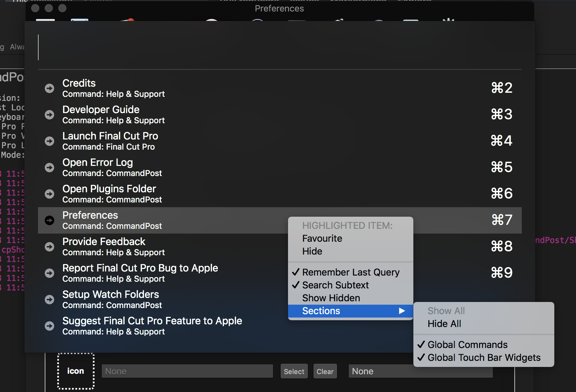Image resolution: width=576 pixels, height=392 pixels.
Task: Click the Clear button
Action: tap(325, 371)
